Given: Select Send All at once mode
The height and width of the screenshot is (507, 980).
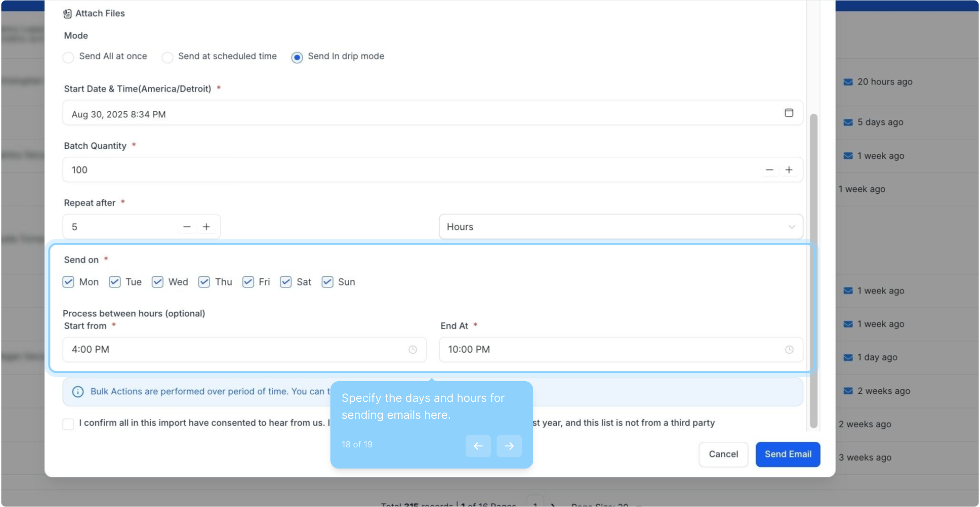Looking at the screenshot, I should pyautogui.click(x=69, y=57).
